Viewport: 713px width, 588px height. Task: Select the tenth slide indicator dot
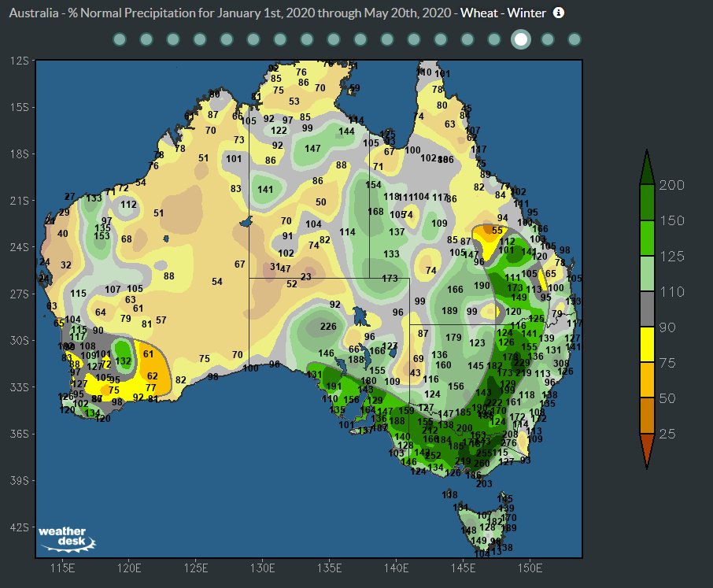(x=360, y=39)
